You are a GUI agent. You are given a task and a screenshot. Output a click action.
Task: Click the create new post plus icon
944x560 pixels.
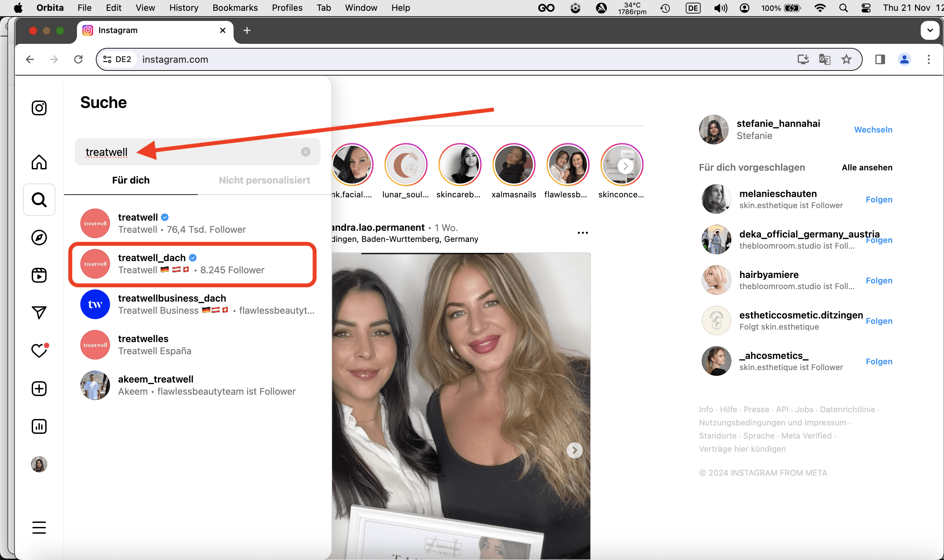coord(39,389)
